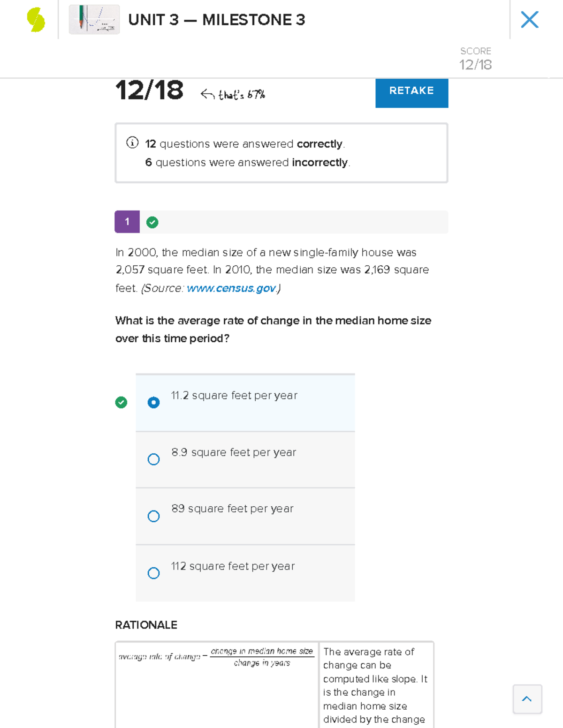Select the 112 square feet per year radio
Viewport: 563px width, 728px height.
(x=153, y=573)
